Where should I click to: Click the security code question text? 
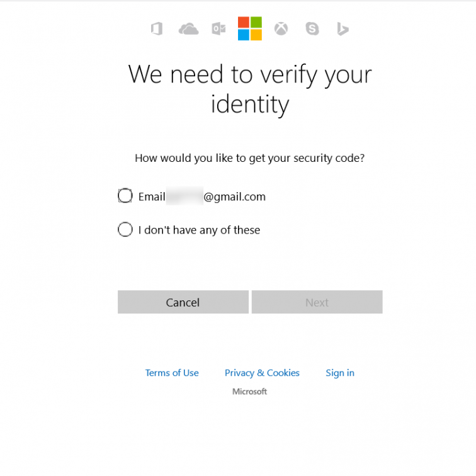click(x=249, y=158)
